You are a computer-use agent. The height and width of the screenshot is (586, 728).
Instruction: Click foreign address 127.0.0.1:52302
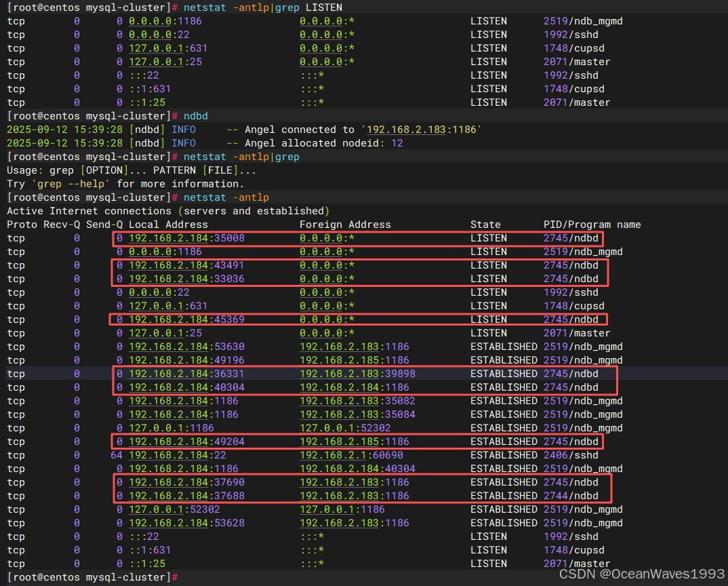[x=345, y=428]
